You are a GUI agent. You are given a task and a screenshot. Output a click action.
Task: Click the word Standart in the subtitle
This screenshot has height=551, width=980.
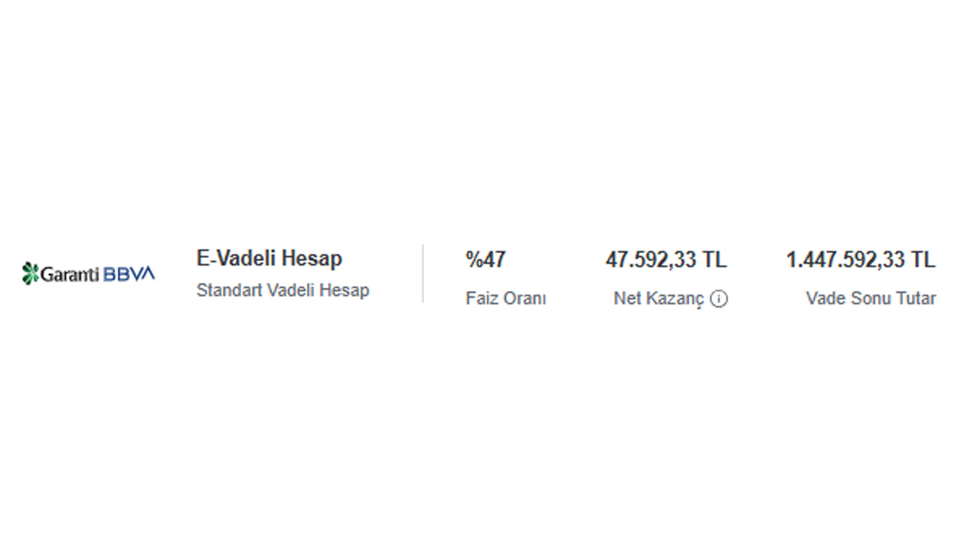(x=230, y=291)
